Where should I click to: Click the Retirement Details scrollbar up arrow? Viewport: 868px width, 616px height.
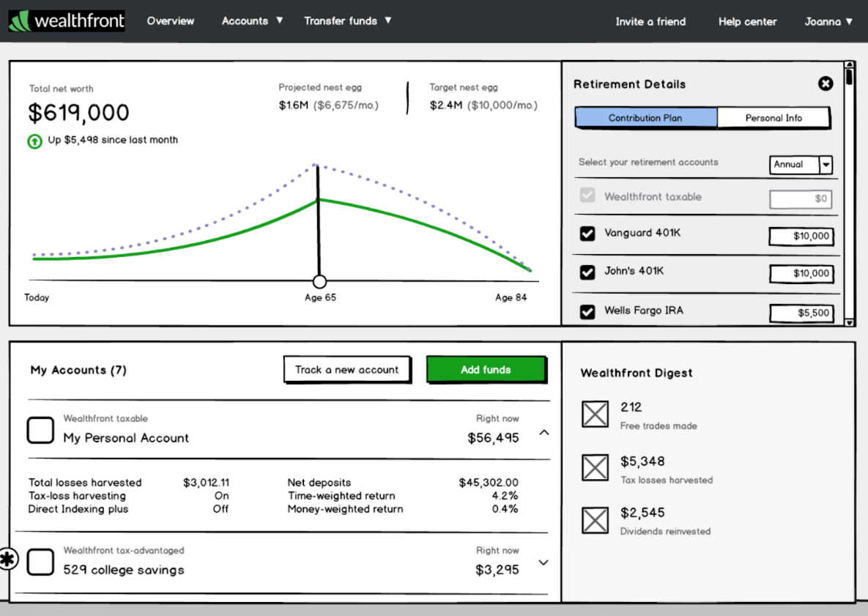(x=849, y=64)
